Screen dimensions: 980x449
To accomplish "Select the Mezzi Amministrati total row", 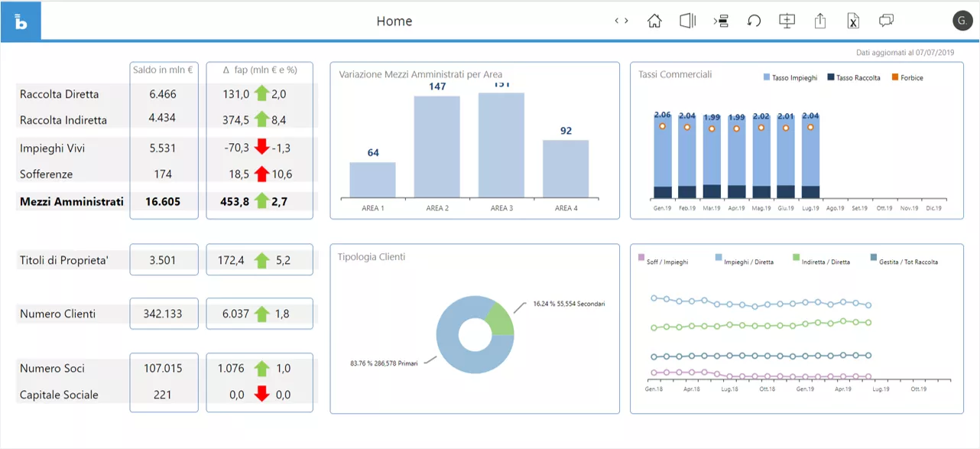I will [x=71, y=202].
